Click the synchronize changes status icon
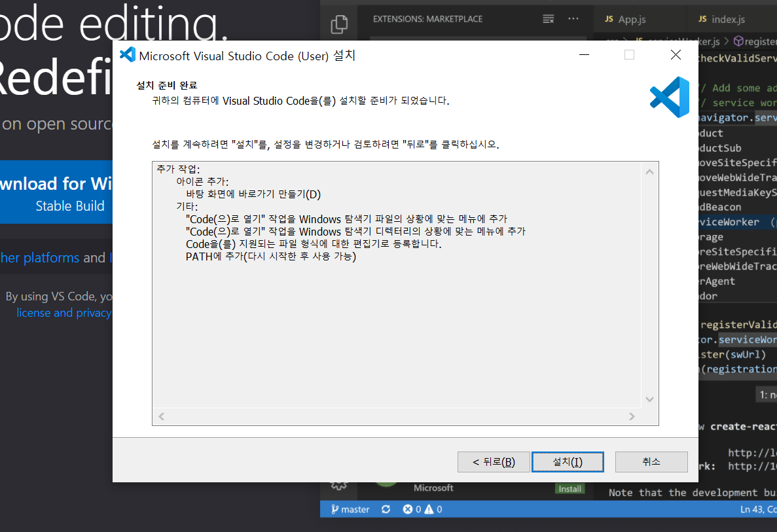This screenshot has height=532, width=777. coord(386,509)
